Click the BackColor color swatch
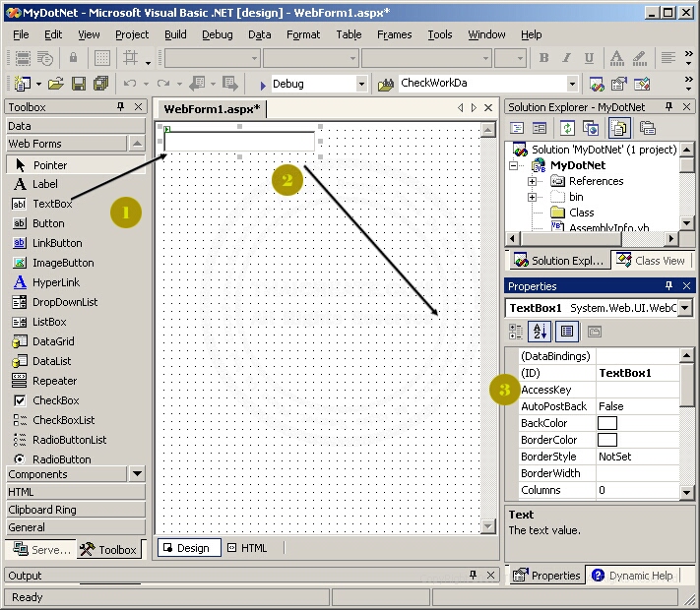 (607, 423)
